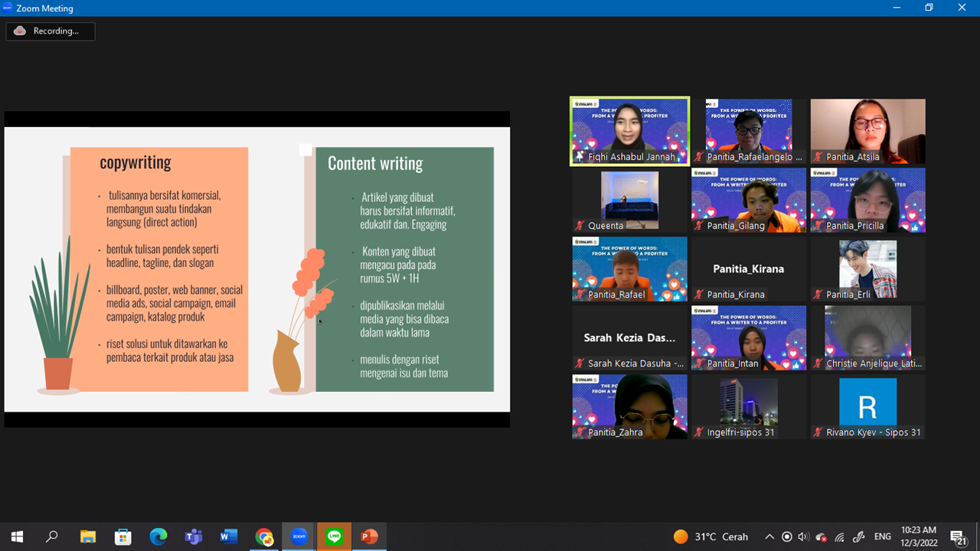The image size is (980, 551).
Task: Click the Queenta participant tile
Action: click(629, 199)
